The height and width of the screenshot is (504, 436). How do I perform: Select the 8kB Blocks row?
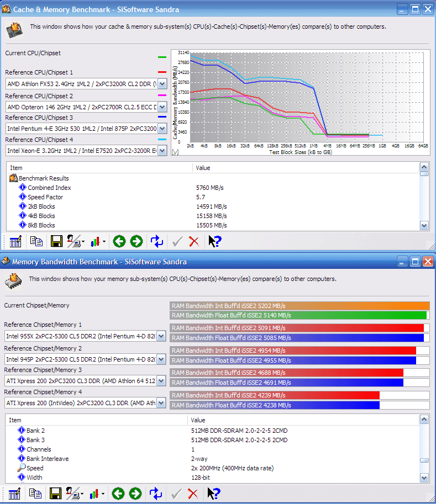click(x=212, y=225)
